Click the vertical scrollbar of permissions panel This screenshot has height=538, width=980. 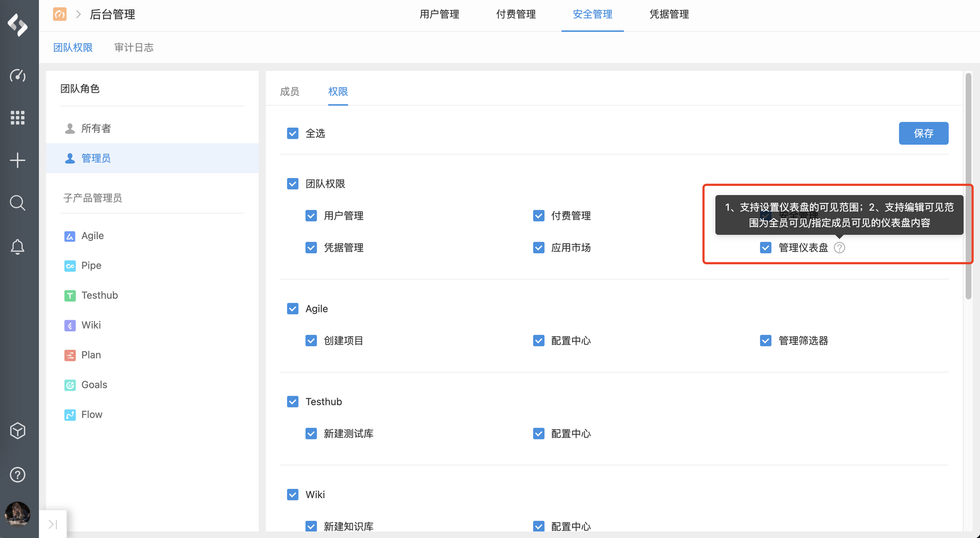(968, 186)
